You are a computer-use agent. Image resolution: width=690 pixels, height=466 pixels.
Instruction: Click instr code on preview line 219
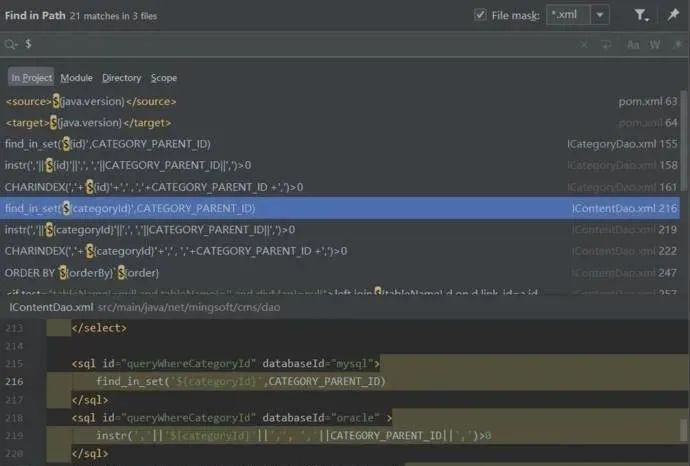point(294,436)
